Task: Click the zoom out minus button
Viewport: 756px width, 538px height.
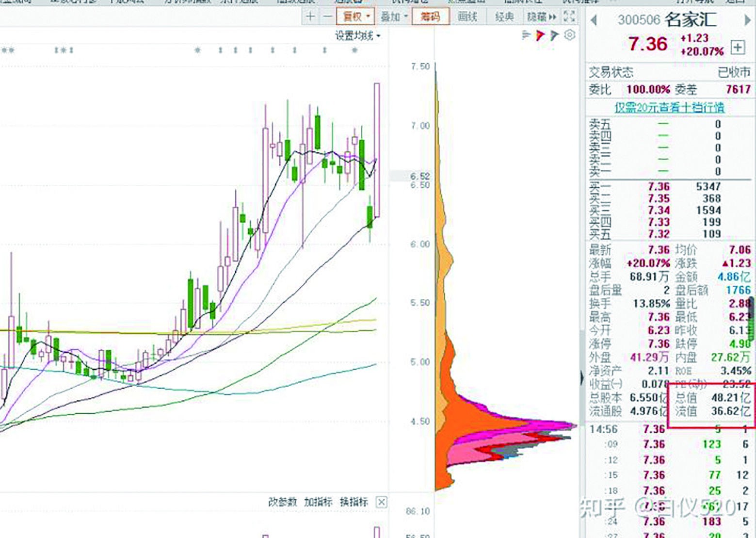Action: (328, 16)
